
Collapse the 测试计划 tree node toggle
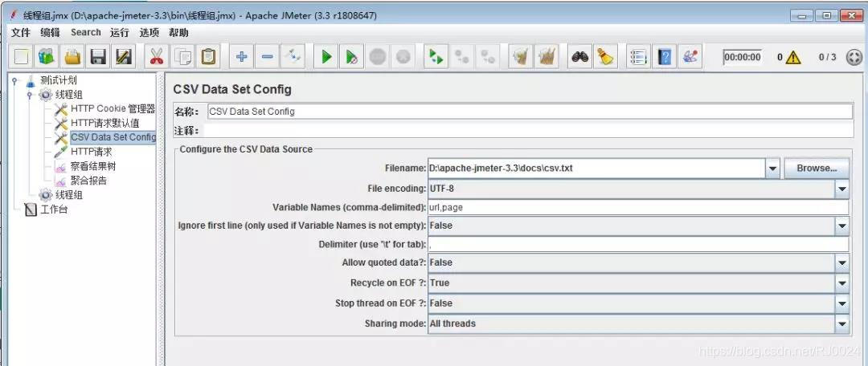tap(14, 80)
